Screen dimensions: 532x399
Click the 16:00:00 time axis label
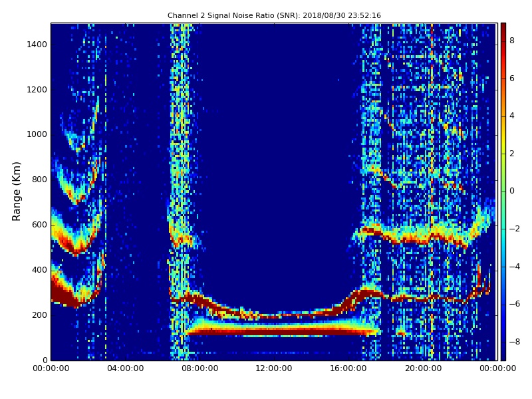(348, 368)
